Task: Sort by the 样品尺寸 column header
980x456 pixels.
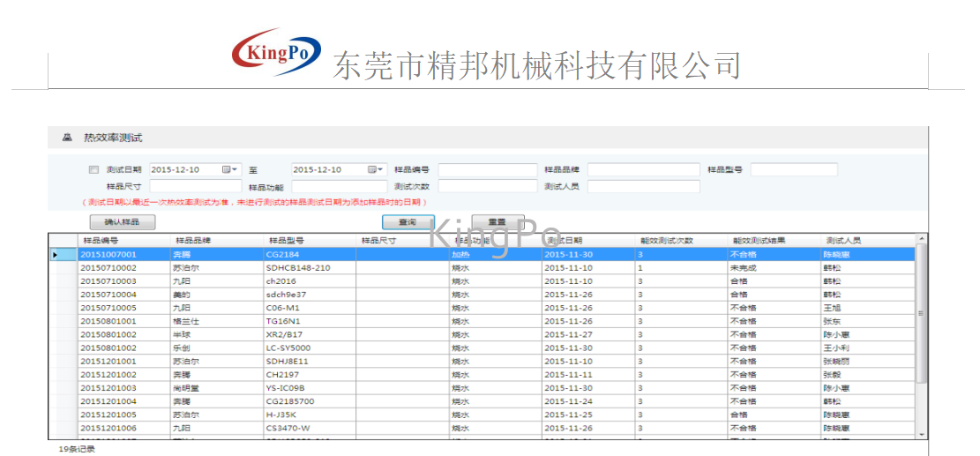Action: click(402, 241)
